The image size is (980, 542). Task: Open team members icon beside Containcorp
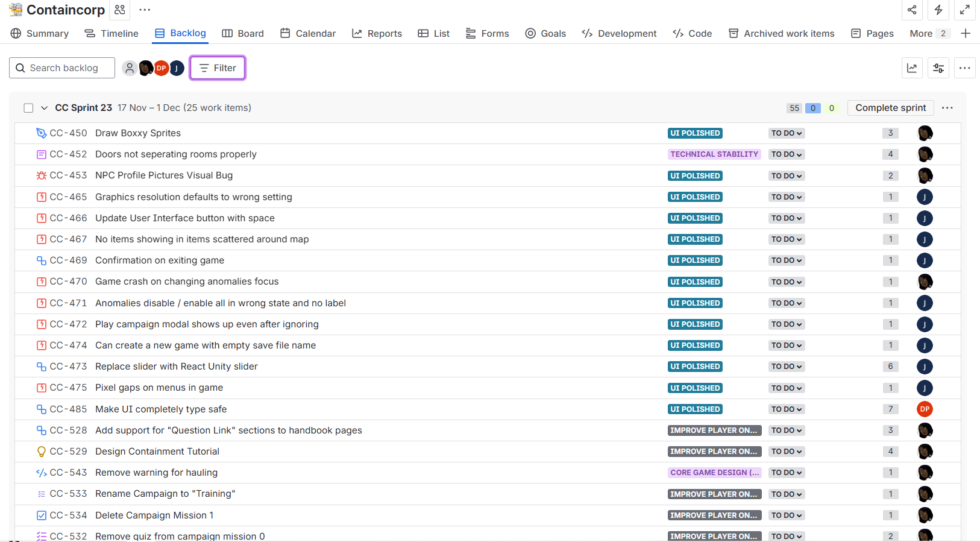(120, 10)
